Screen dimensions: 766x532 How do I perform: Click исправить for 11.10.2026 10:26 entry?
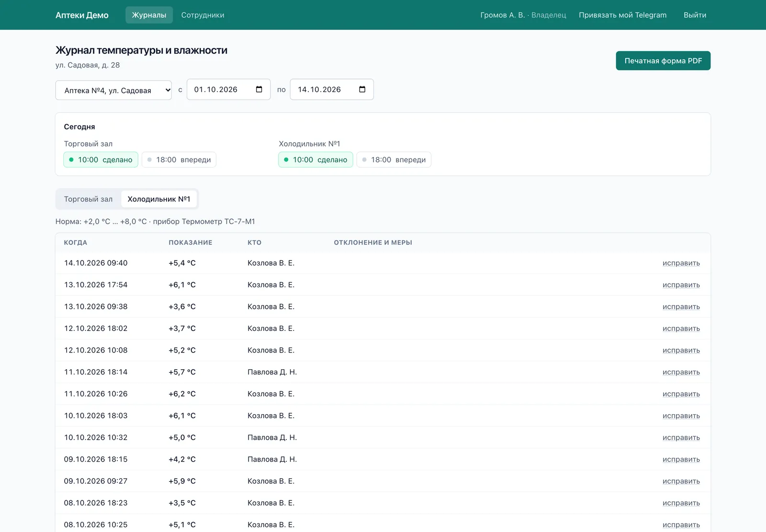(x=681, y=394)
